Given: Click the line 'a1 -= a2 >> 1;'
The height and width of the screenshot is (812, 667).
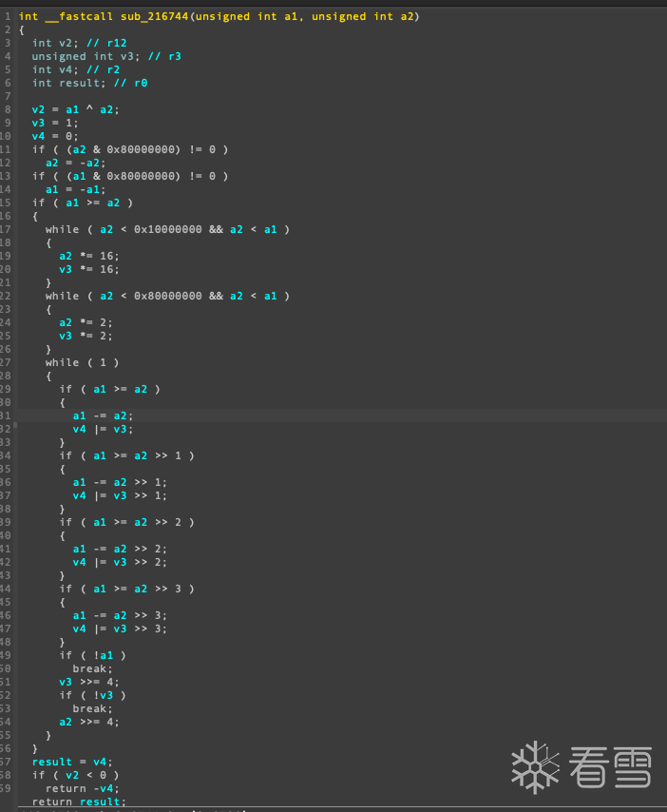Looking at the screenshot, I should (120, 483).
